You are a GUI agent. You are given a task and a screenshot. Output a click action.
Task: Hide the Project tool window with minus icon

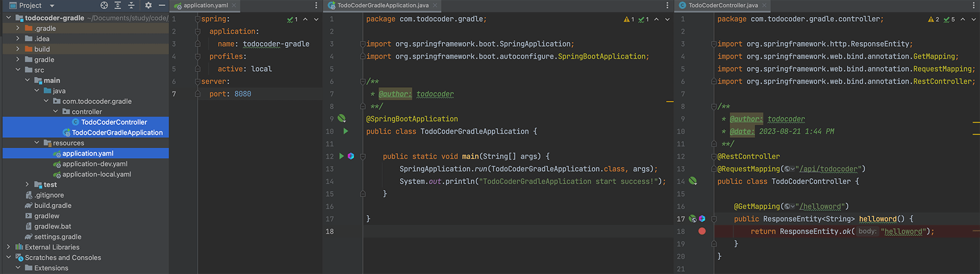coord(162,5)
